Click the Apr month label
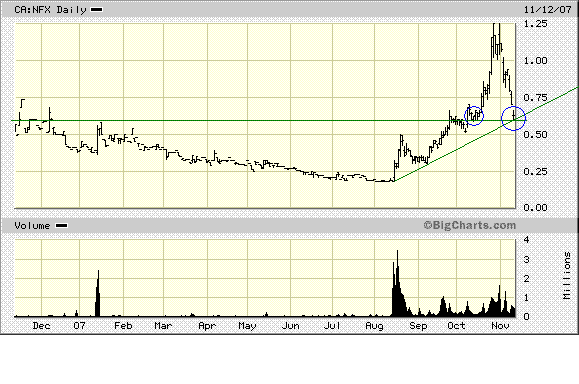 point(207,326)
